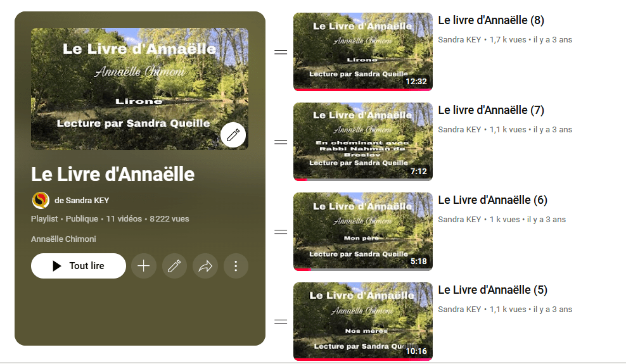This screenshot has width=626, height=364.
Task: Click the plus icon to add videos
Action: (x=144, y=266)
